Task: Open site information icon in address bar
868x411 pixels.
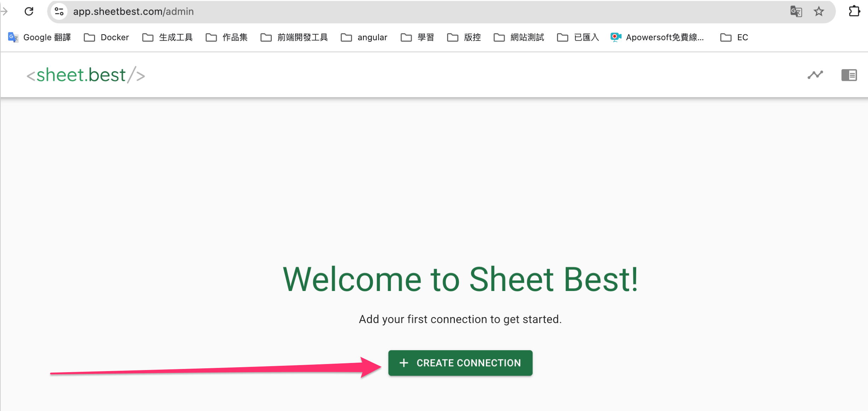Action: pos(59,11)
